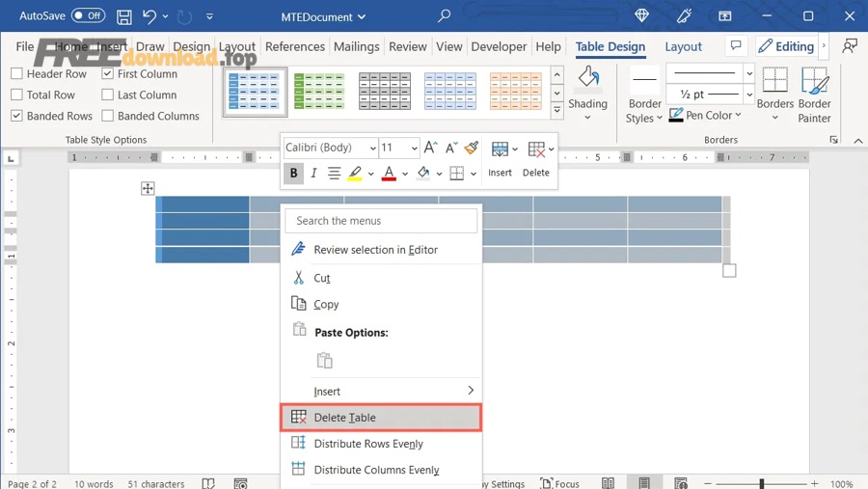Click Insert table icon in mini toolbar
The height and width of the screenshot is (489, 868).
click(500, 149)
